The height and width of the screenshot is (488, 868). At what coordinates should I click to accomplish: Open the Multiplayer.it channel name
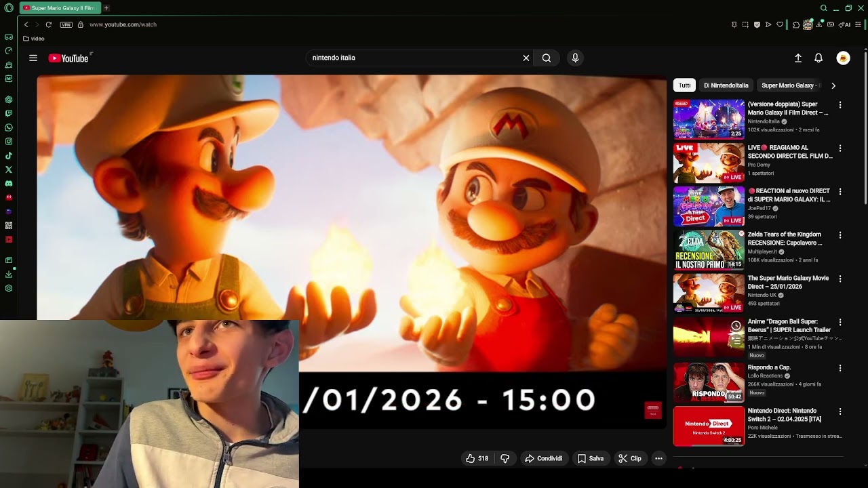[762, 251]
